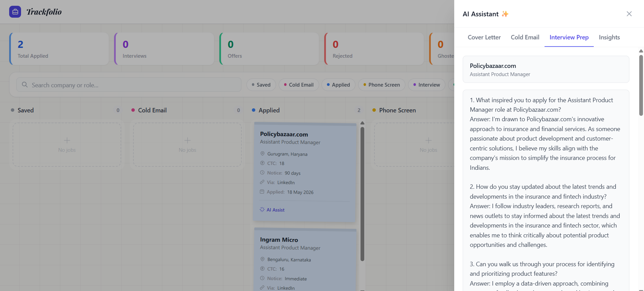Filter by the Saved status chip
Image resolution: width=644 pixels, height=291 pixels.
coord(261,85)
